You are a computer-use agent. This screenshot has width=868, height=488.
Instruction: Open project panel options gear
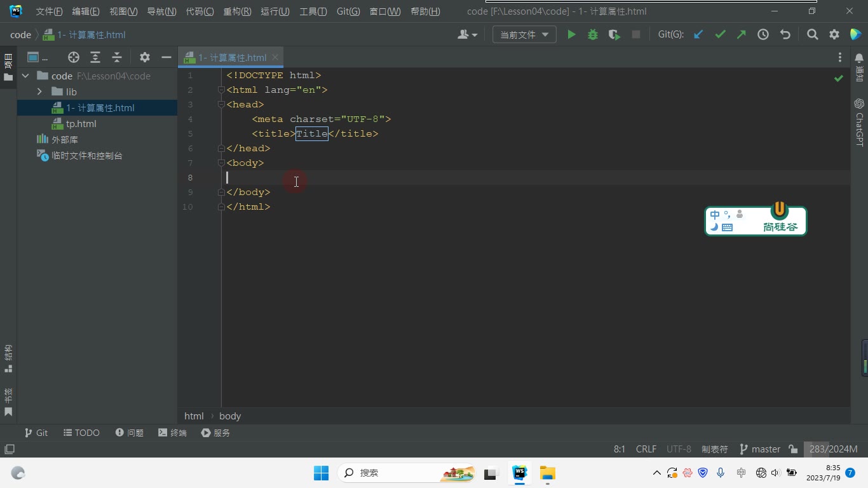[x=145, y=57]
